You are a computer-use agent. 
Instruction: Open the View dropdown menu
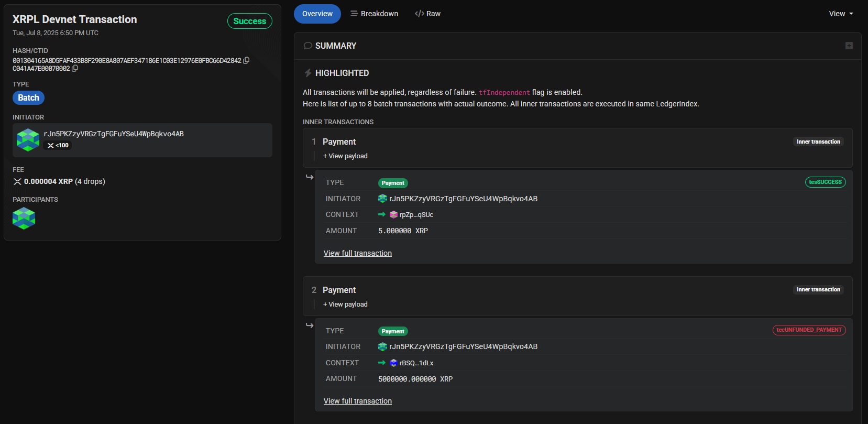point(841,14)
